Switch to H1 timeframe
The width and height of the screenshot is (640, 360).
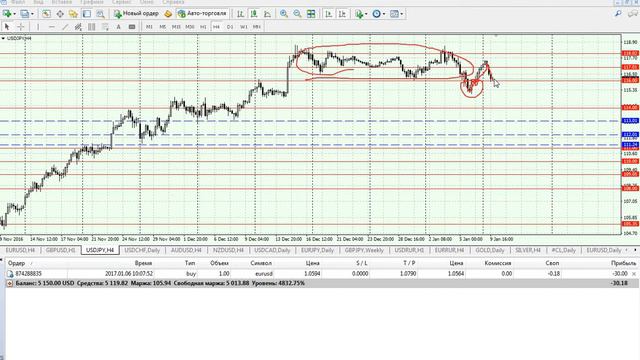(203, 27)
